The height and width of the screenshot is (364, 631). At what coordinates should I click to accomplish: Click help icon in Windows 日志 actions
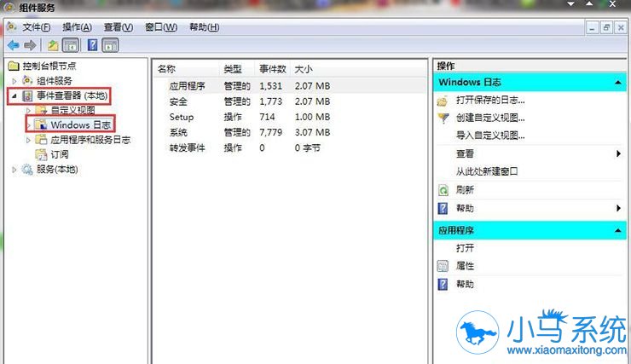coord(443,208)
